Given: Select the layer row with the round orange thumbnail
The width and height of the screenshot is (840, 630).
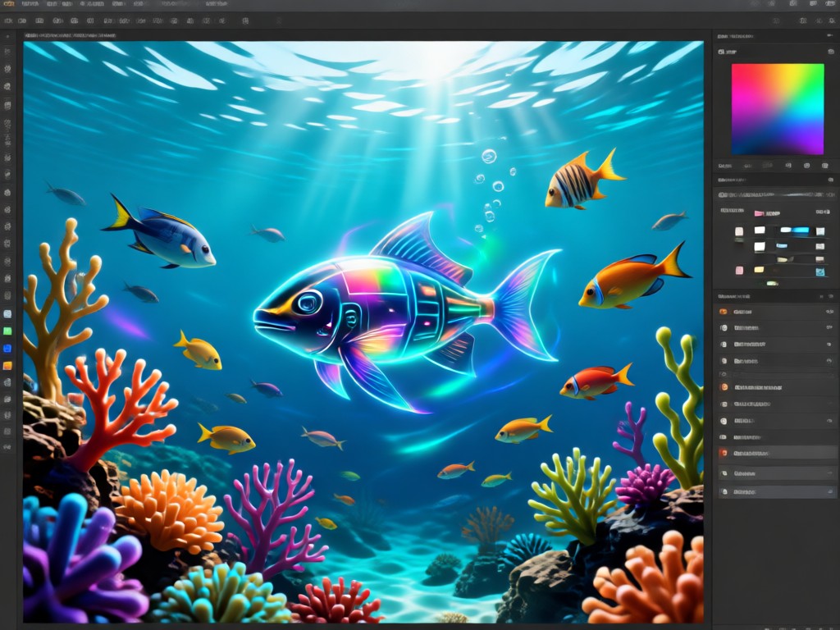Looking at the screenshot, I should point(776,387).
